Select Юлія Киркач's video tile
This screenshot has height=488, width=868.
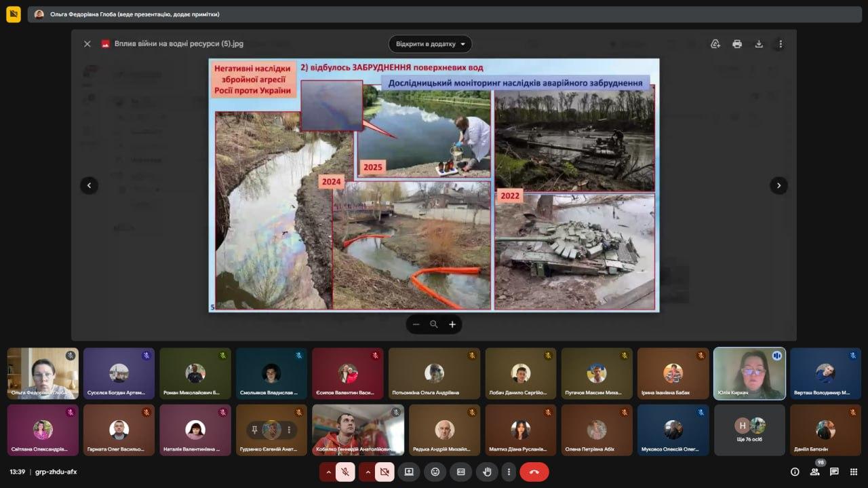point(749,373)
